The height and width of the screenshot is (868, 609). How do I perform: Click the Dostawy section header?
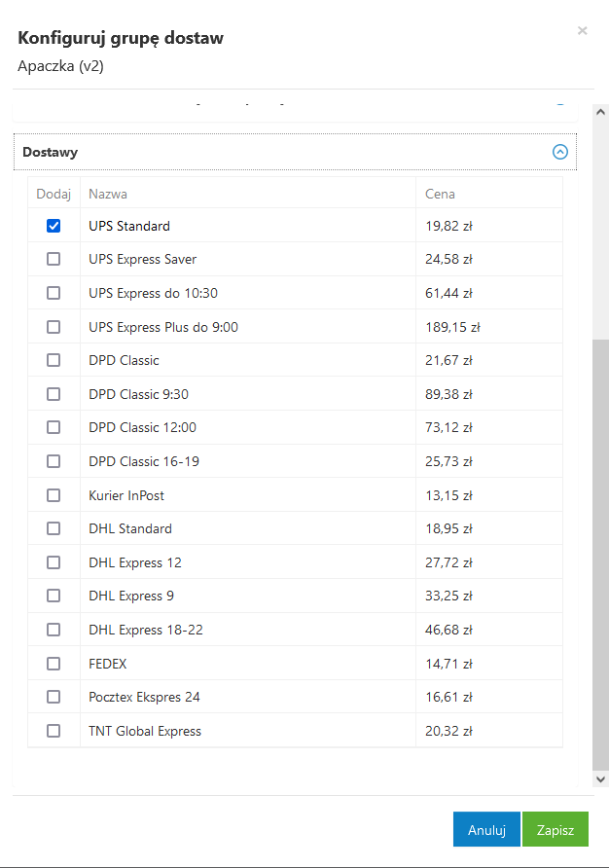[x=295, y=152]
